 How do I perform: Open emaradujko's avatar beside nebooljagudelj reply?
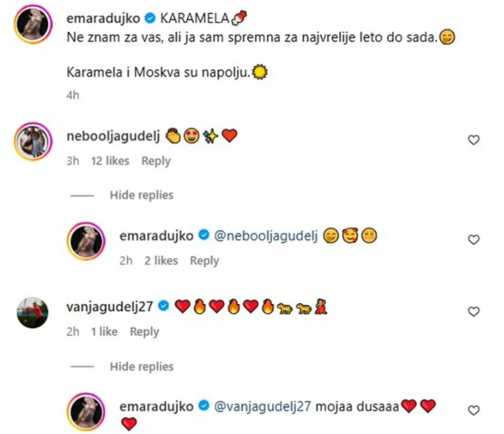pos(86,241)
